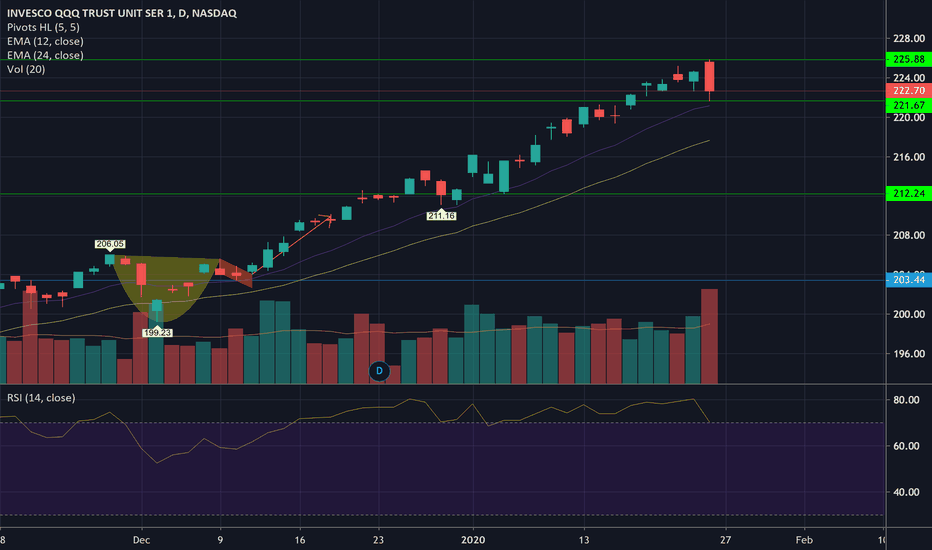Click the Dec date on time axis
This screenshot has height=550, width=932.
pyautogui.click(x=141, y=540)
